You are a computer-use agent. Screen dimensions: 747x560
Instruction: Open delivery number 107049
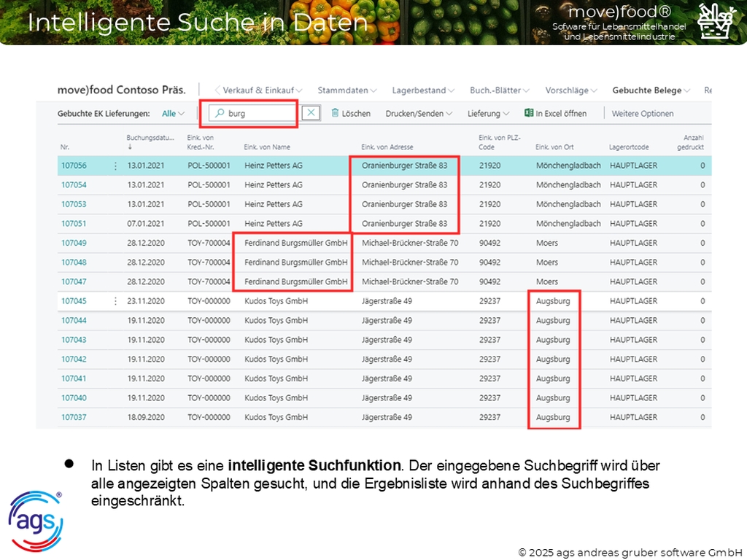[x=74, y=243]
